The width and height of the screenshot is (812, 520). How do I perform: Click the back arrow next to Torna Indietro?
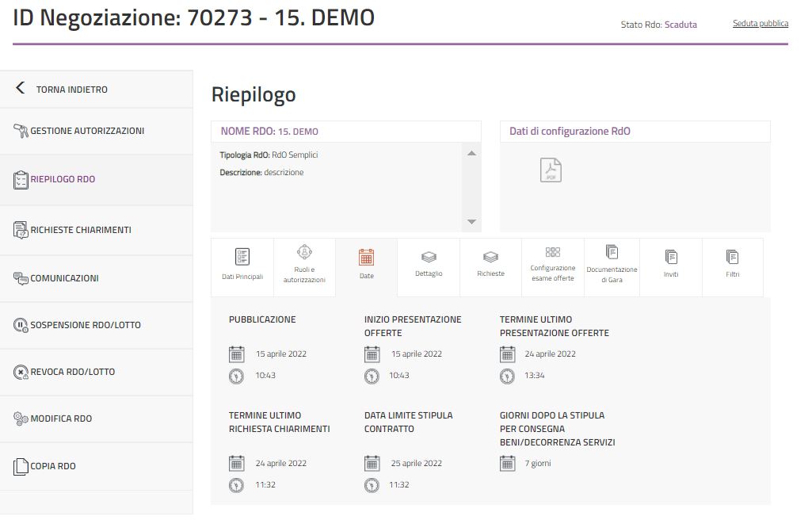21,88
